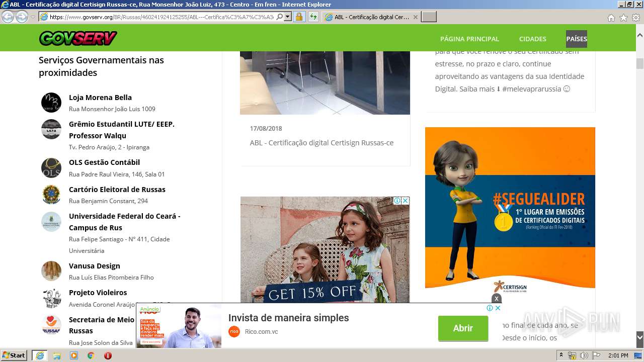Image resolution: width=644 pixels, height=362 pixels.
Task: Dismiss overlay with gray X button
Action: (x=497, y=299)
